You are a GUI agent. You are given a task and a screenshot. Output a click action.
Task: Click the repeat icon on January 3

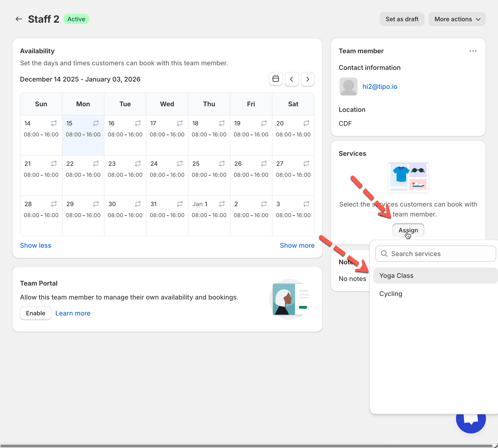(306, 204)
